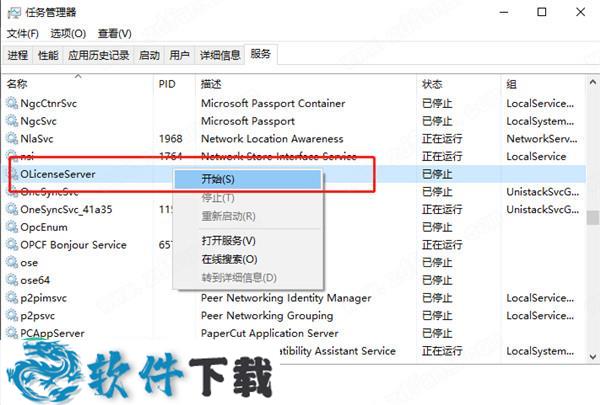Click the gear icon beside OPCF Bonjour Service
Viewport: 600px width, 405px height.
[x=12, y=244]
